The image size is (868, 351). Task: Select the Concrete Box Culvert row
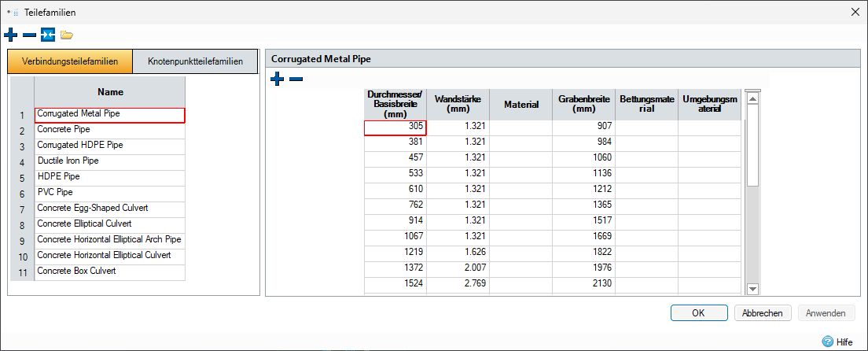[109, 272]
